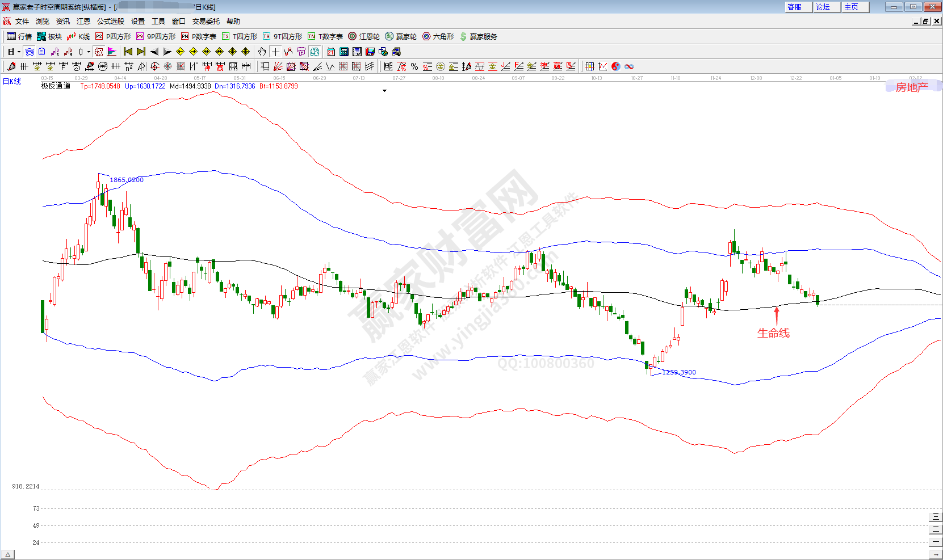Expand the 日 period dropdown arrow
The height and width of the screenshot is (560, 943).
(x=19, y=52)
